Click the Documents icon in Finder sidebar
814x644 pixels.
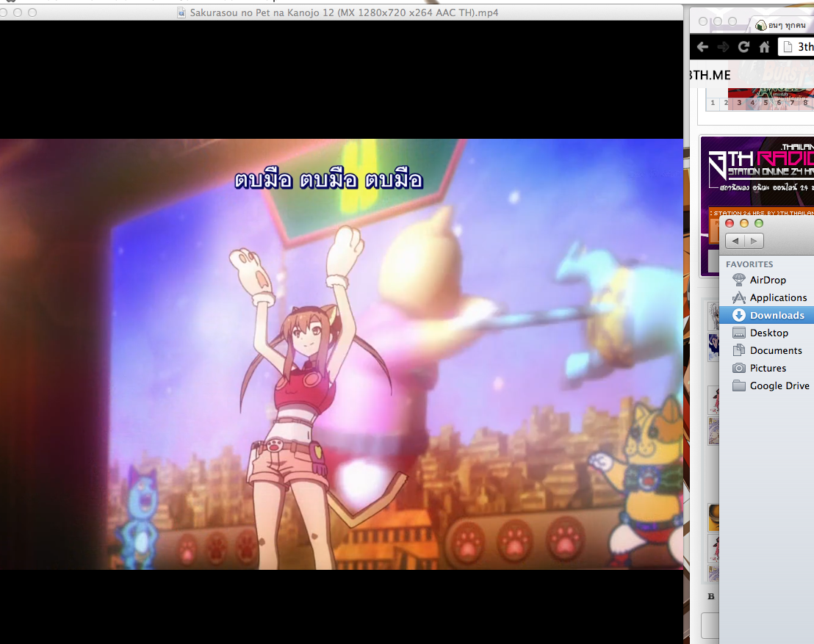[739, 351]
